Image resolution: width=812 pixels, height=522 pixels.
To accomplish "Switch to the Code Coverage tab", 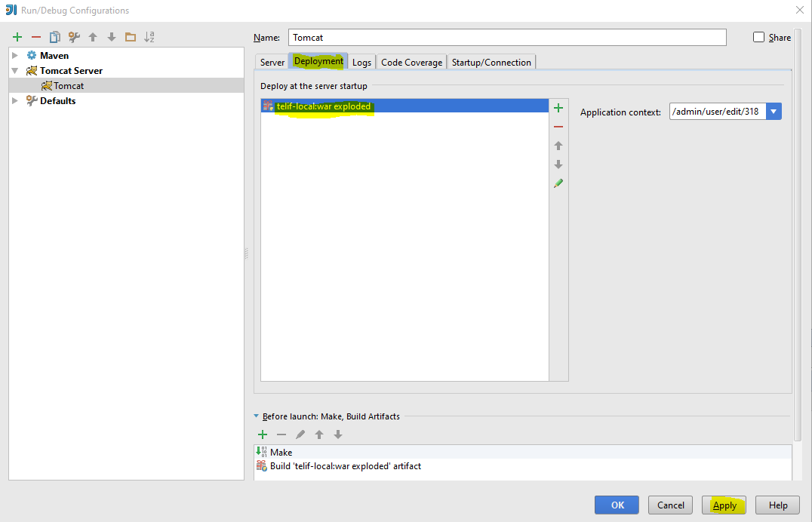I will click(412, 62).
